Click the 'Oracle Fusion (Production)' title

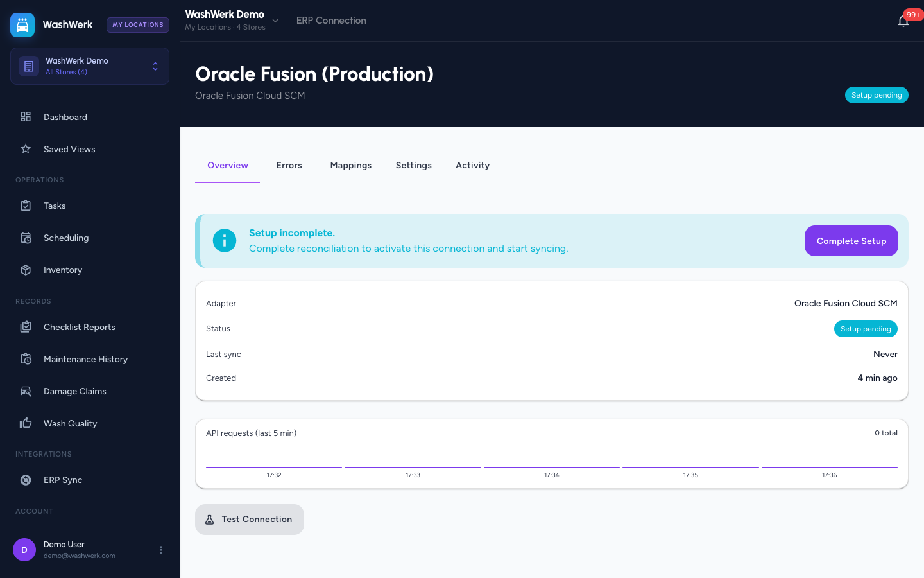pyautogui.click(x=314, y=74)
